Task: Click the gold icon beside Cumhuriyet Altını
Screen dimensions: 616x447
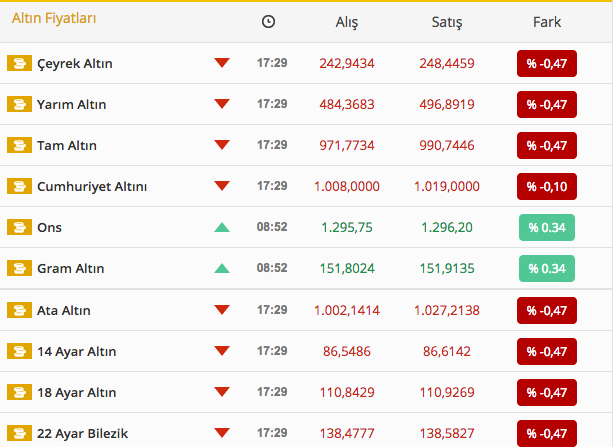Action: click(19, 186)
